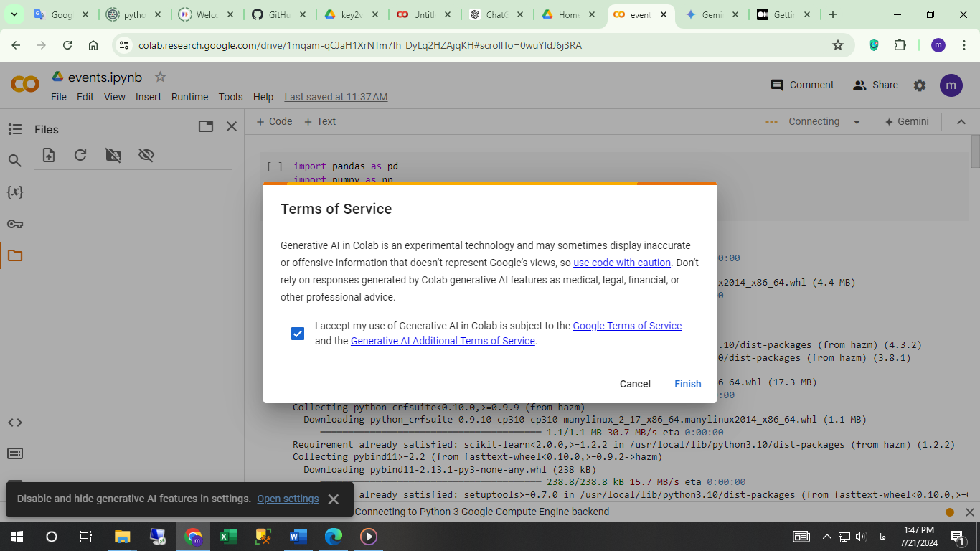Add a new Text cell
Image resolution: width=980 pixels, height=551 pixels.
pyautogui.click(x=320, y=121)
